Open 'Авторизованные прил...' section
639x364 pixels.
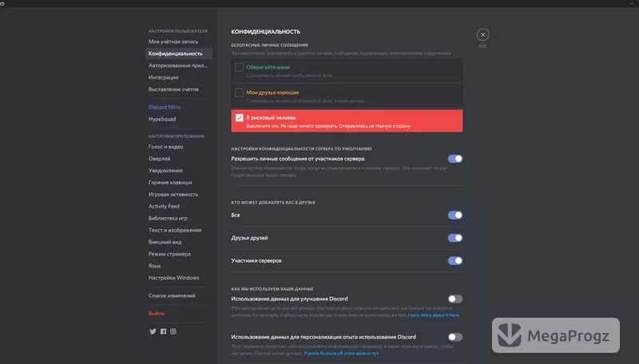tap(178, 65)
